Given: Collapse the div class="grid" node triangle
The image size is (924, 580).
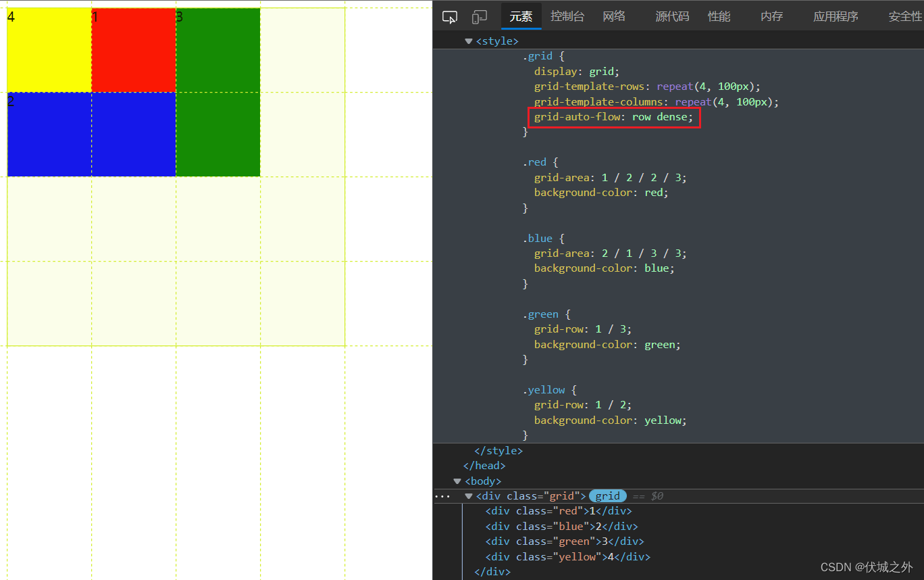Looking at the screenshot, I should [x=469, y=496].
